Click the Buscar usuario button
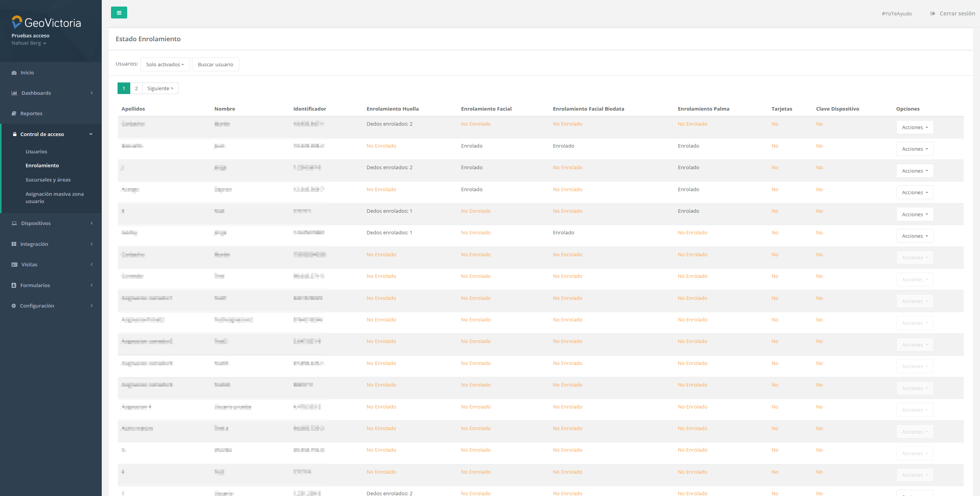Screen dimensions: 980x496 pyautogui.click(x=215, y=64)
